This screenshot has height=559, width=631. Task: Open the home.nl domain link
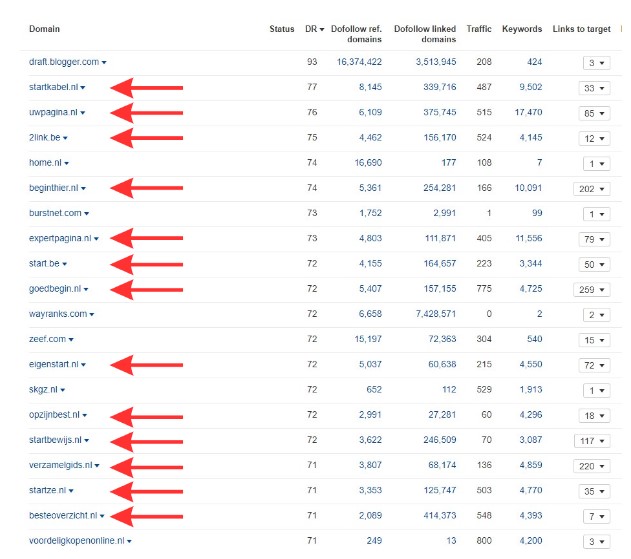click(x=45, y=163)
